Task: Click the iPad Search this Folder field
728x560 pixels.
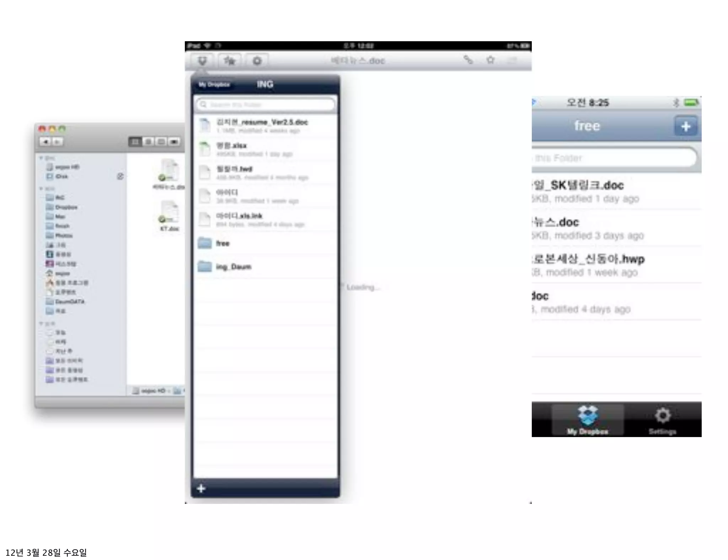Action: click(266, 105)
